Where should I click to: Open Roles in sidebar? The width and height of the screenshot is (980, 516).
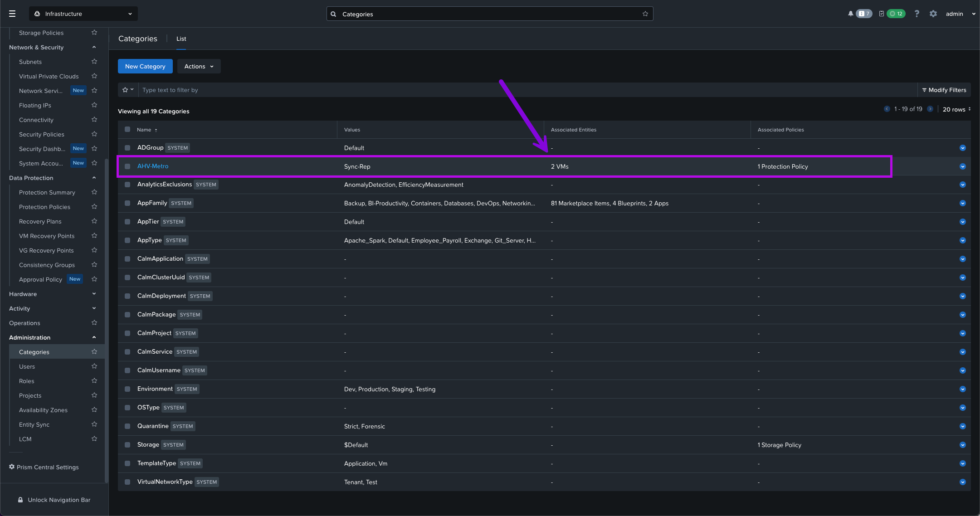27,381
